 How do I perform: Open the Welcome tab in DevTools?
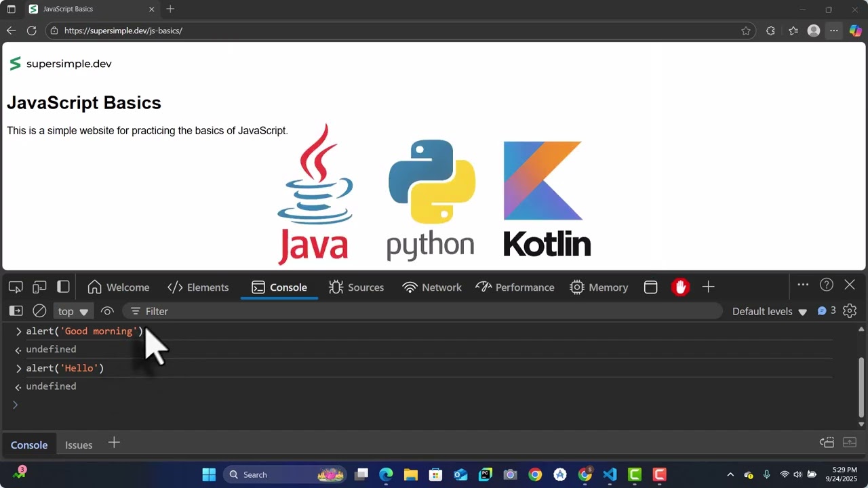pos(119,287)
